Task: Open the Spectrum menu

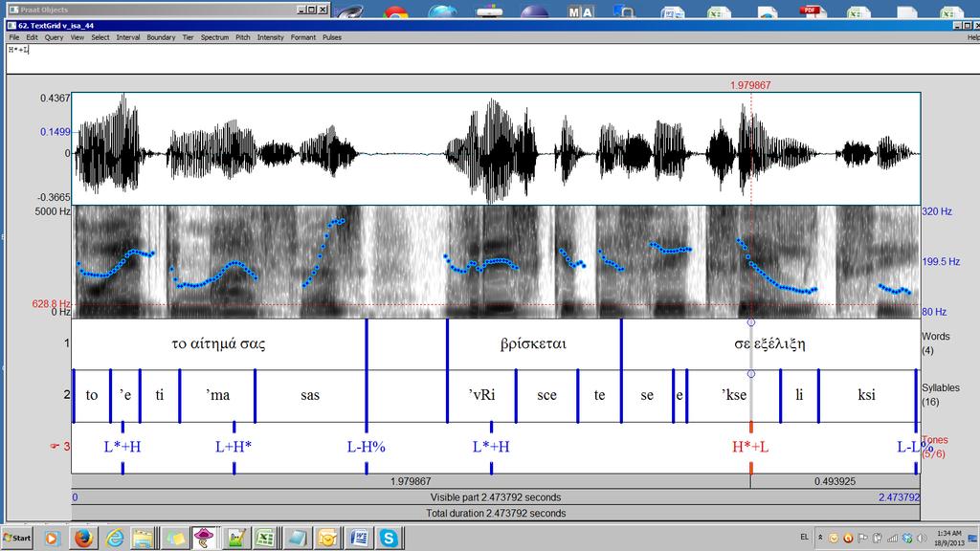Action: coord(214,37)
